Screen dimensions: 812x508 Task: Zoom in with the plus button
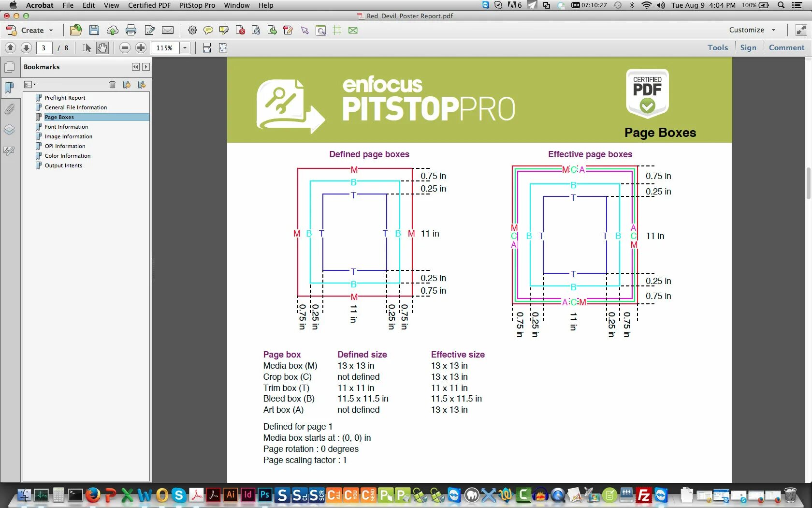[141, 47]
